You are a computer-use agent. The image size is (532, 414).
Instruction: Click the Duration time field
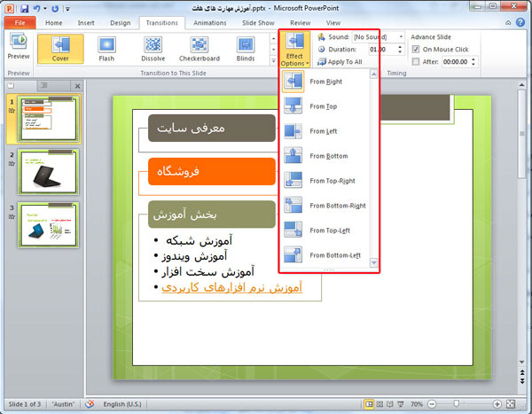point(375,50)
